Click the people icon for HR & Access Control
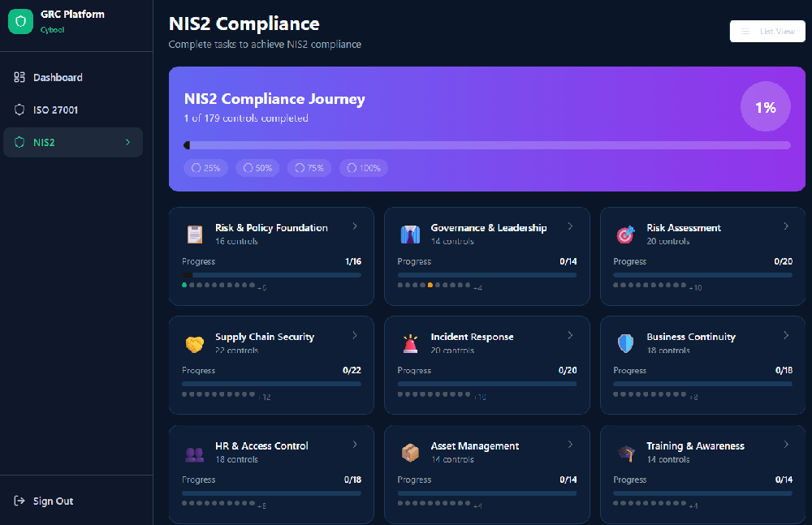Viewport: 812px width, 525px height. click(x=195, y=454)
